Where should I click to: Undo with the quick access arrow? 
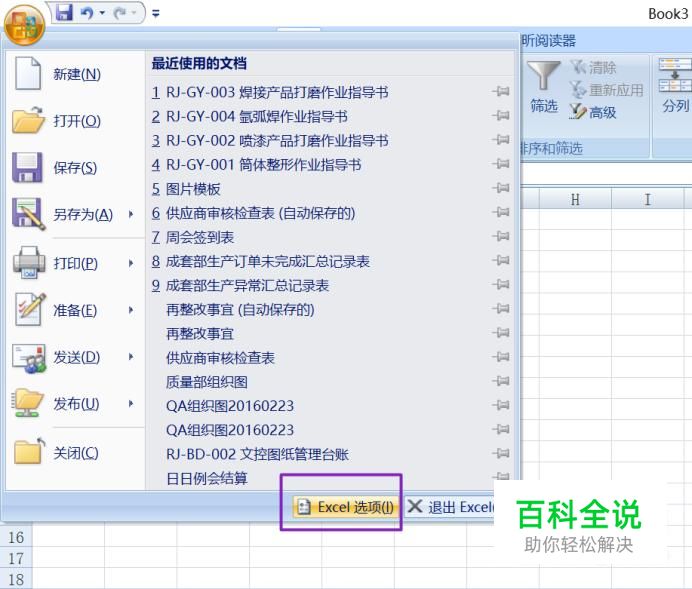pos(87,13)
